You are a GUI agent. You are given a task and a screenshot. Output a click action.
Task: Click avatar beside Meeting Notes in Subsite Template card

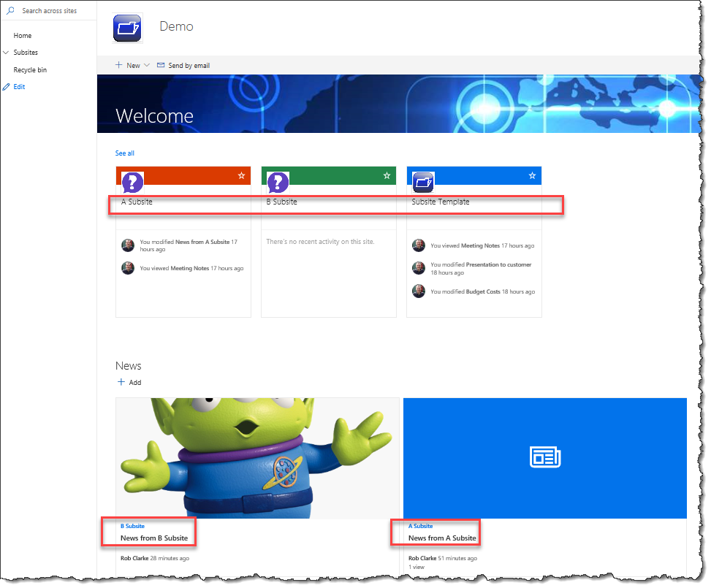(x=419, y=245)
